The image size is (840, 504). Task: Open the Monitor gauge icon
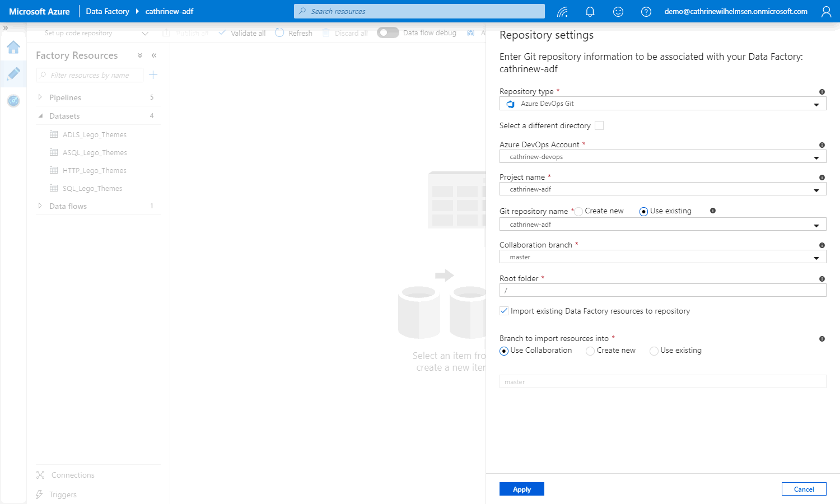click(13, 101)
